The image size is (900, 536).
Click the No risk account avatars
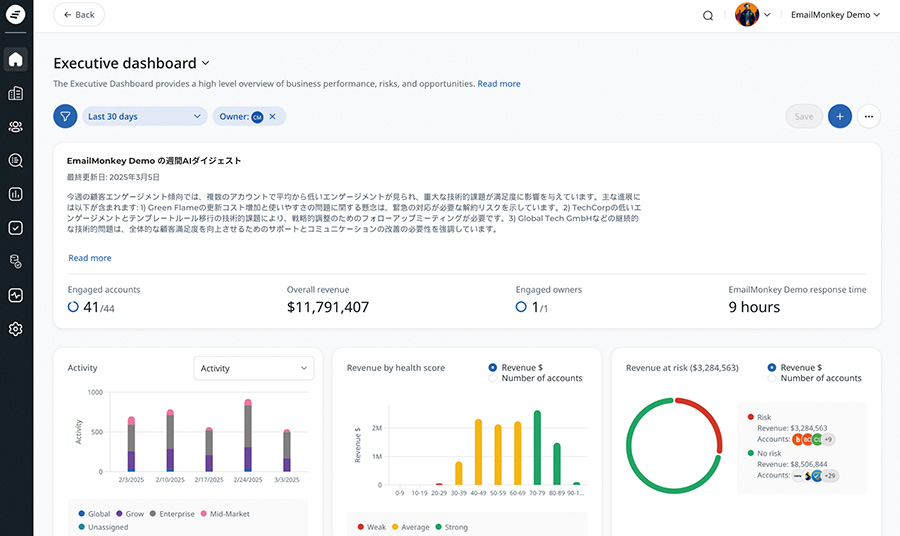click(x=815, y=476)
